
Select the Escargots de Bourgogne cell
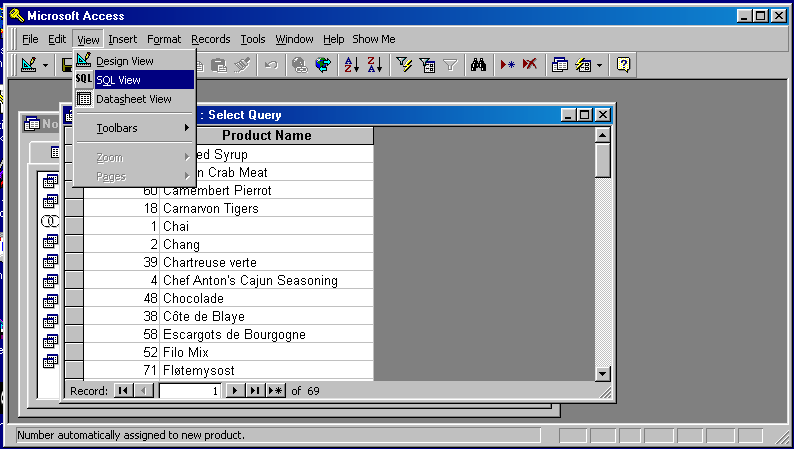click(267, 335)
